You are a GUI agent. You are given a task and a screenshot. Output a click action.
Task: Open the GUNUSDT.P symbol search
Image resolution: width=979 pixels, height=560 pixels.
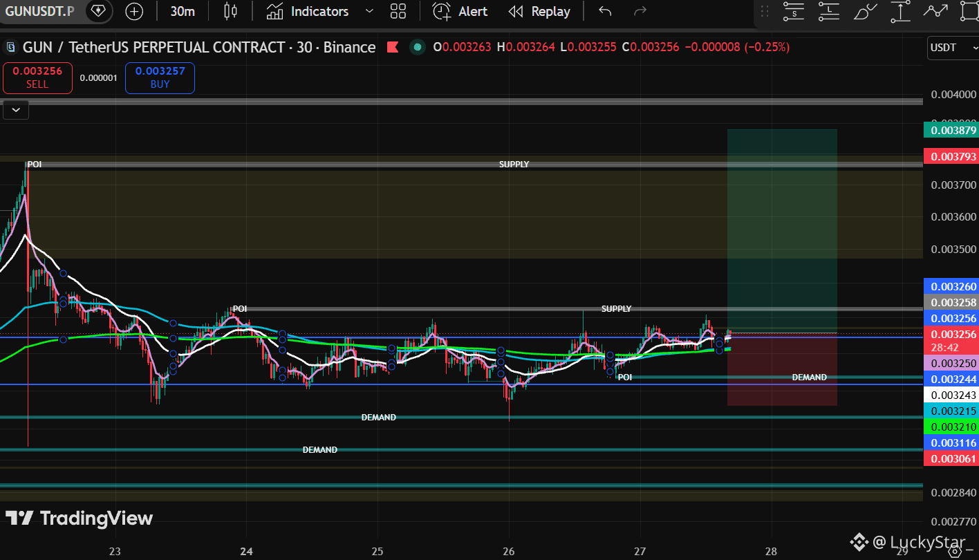[x=37, y=11]
